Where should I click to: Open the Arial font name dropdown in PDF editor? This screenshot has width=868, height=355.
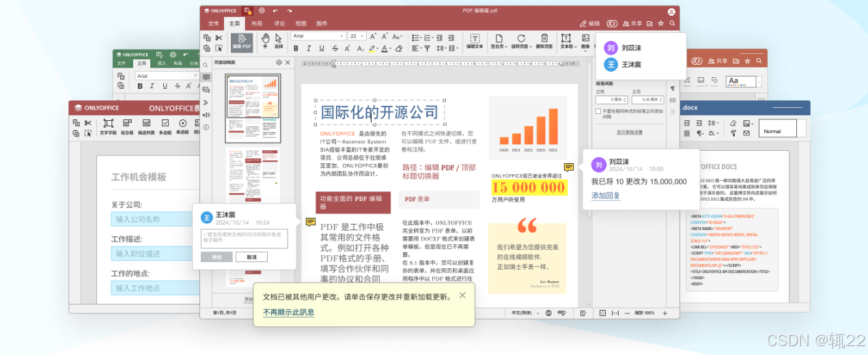[342, 35]
